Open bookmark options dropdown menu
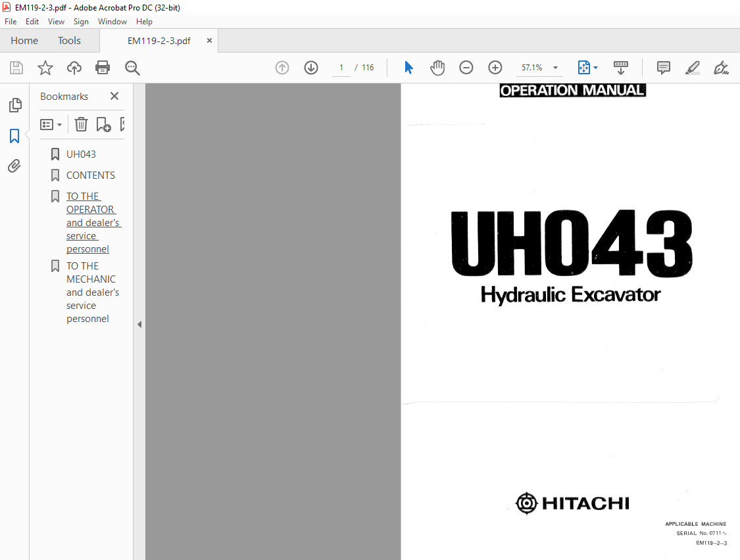740x560 pixels. pyautogui.click(x=51, y=124)
